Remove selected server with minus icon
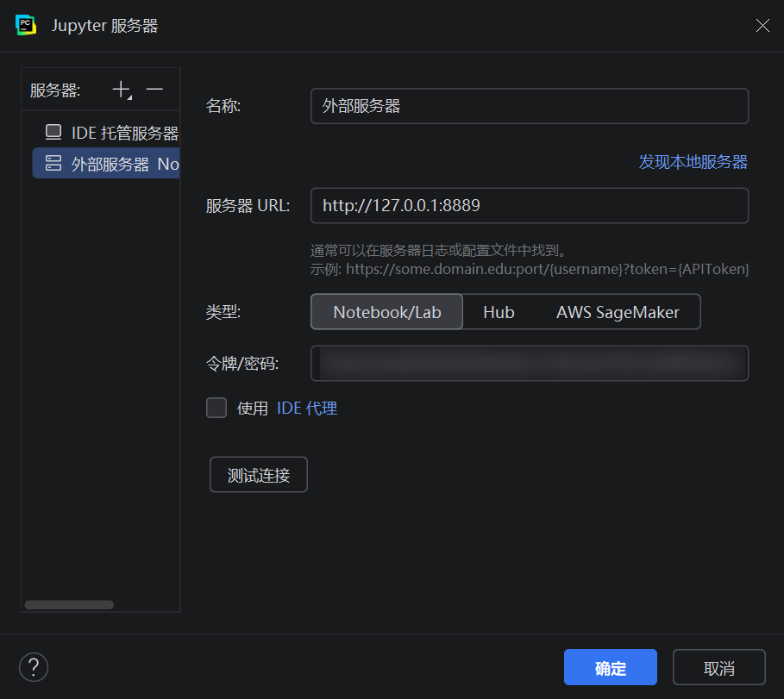Screen dimensions: 784x699 click(154, 90)
